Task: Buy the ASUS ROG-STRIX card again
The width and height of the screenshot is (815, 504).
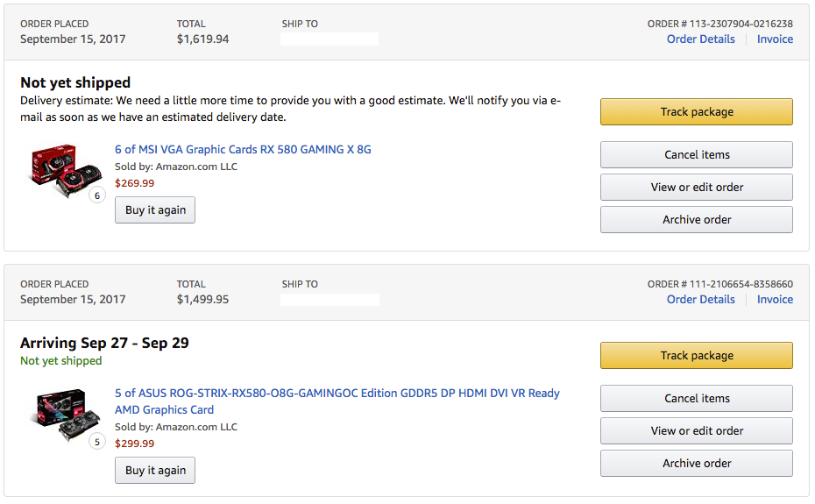Action: [155, 471]
